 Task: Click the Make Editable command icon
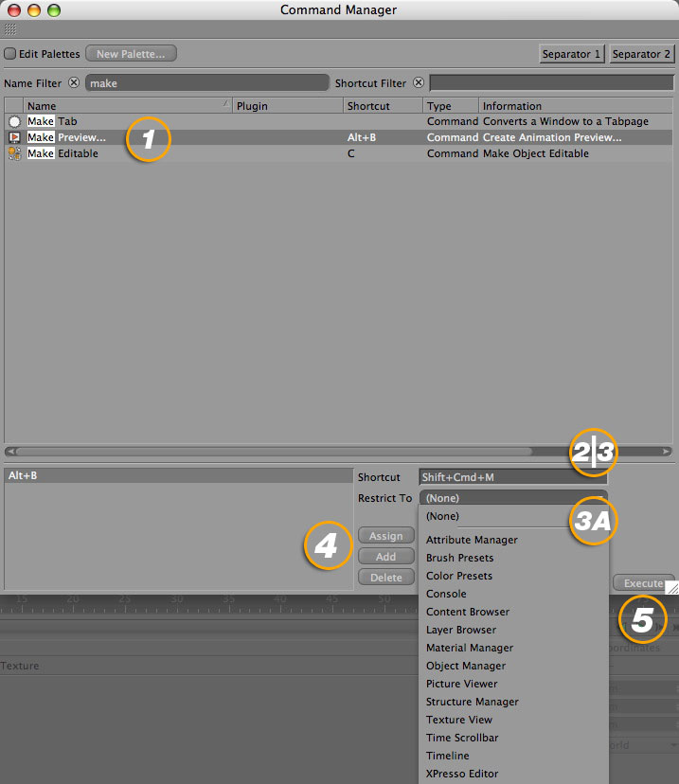(x=14, y=153)
